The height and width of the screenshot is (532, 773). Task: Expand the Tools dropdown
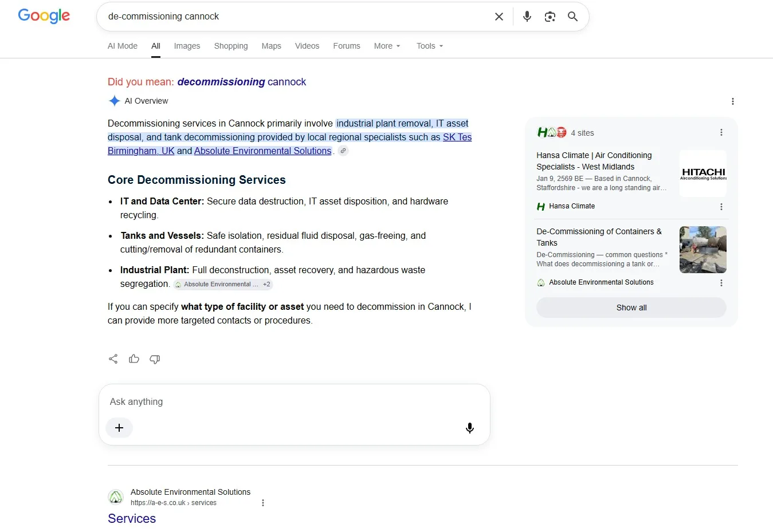tap(430, 46)
